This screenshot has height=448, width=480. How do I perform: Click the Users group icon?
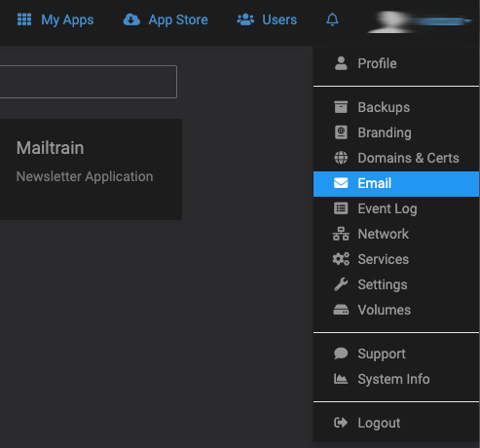point(245,19)
